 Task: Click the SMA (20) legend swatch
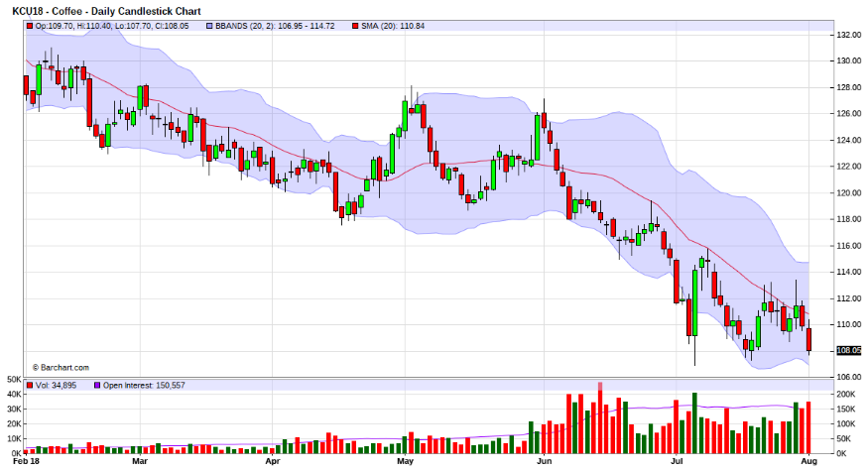coord(355,26)
